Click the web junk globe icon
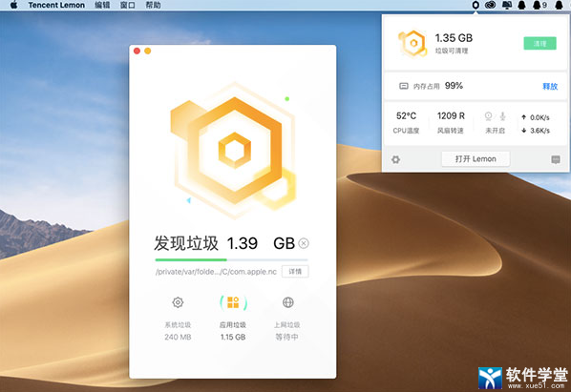The width and height of the screenshot is (571, 392). 288,302
